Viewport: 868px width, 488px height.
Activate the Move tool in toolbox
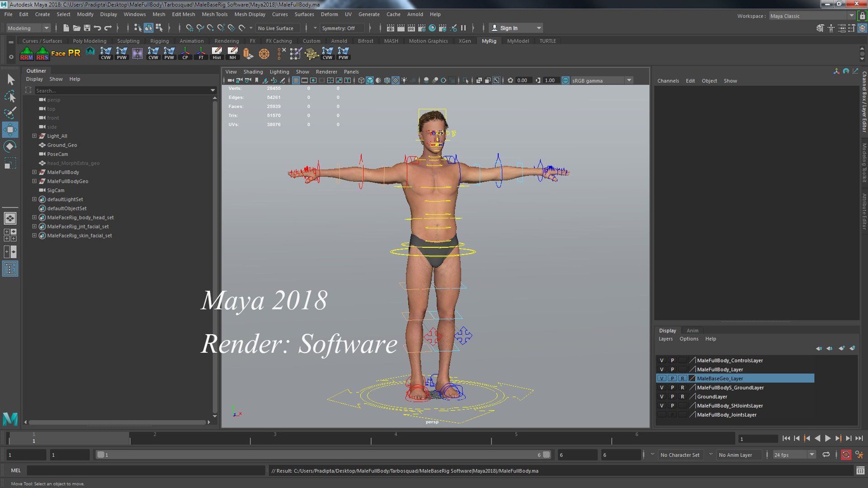[x=10, y=130]
